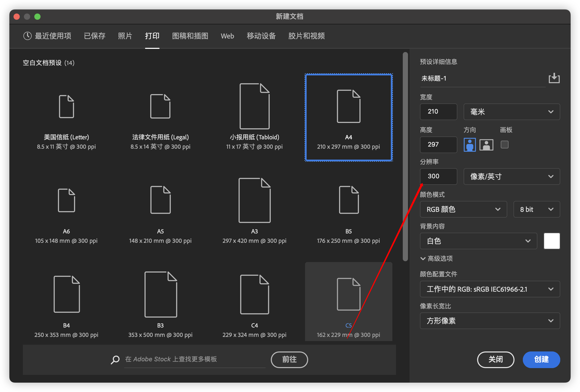Image resolution: width=580 pixels, height=392 pixels.
Task: Select the C4 preset document icon
Action: (x=254, y=294)
